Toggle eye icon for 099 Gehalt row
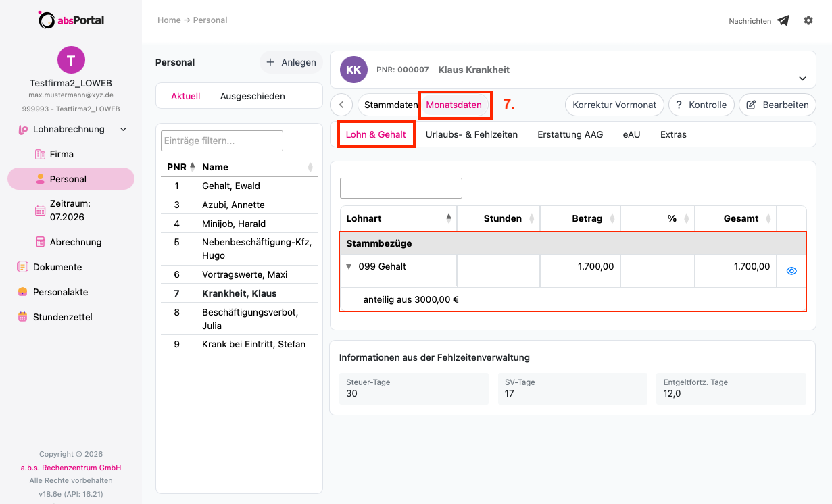This screenshot has width=832, height=504. (x=791, y=271)
